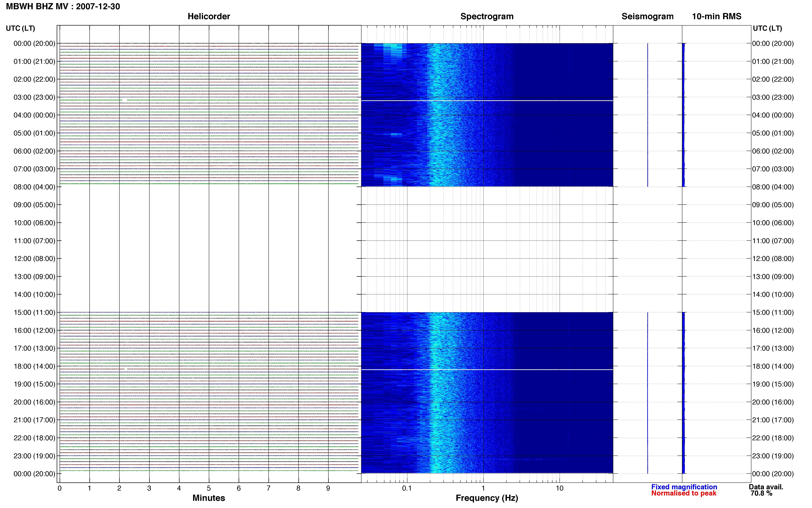Click the right 00:00 (20:00) bottom time label
Screen dimensions: 812x508
coord(773,474)
